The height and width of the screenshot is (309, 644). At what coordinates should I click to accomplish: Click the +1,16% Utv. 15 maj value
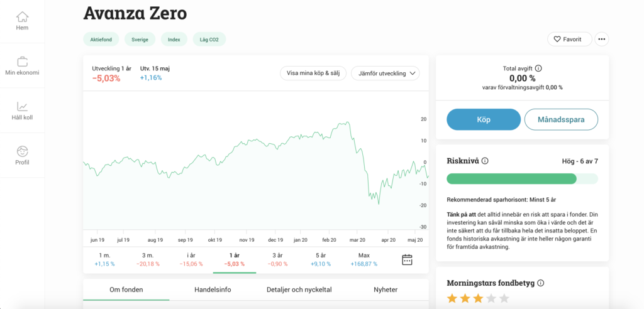151,77
